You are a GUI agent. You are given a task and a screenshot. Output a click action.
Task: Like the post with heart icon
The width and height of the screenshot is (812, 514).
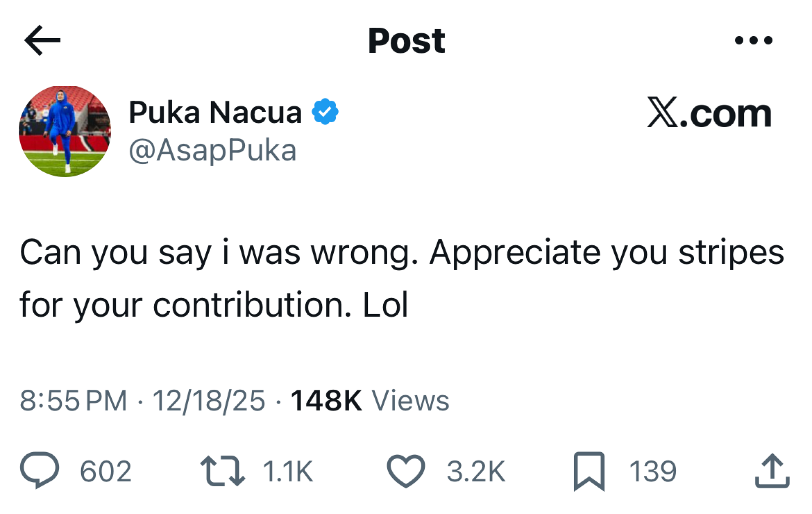tap(406, 471)
